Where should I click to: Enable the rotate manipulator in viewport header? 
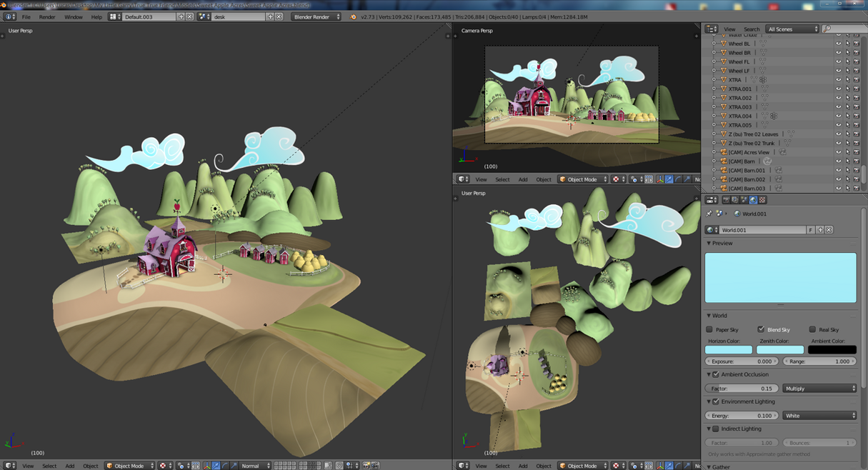tap(225, 466)
